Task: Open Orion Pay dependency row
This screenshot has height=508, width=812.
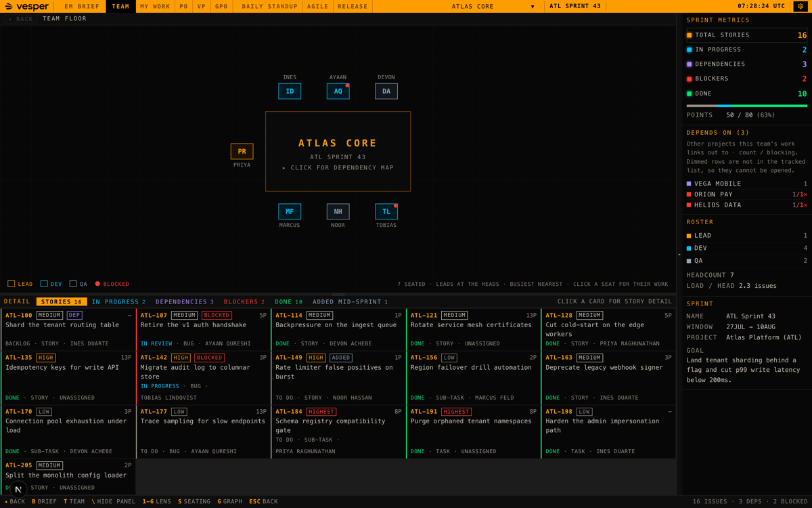Action: pyautogui.click(x=746, y=194)
